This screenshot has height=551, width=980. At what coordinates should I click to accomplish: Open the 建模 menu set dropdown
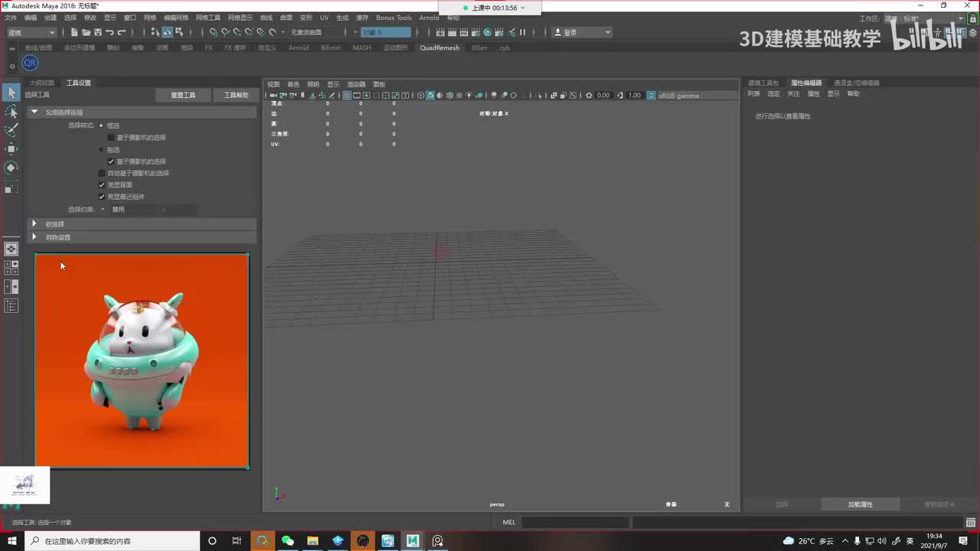[31, 32]
